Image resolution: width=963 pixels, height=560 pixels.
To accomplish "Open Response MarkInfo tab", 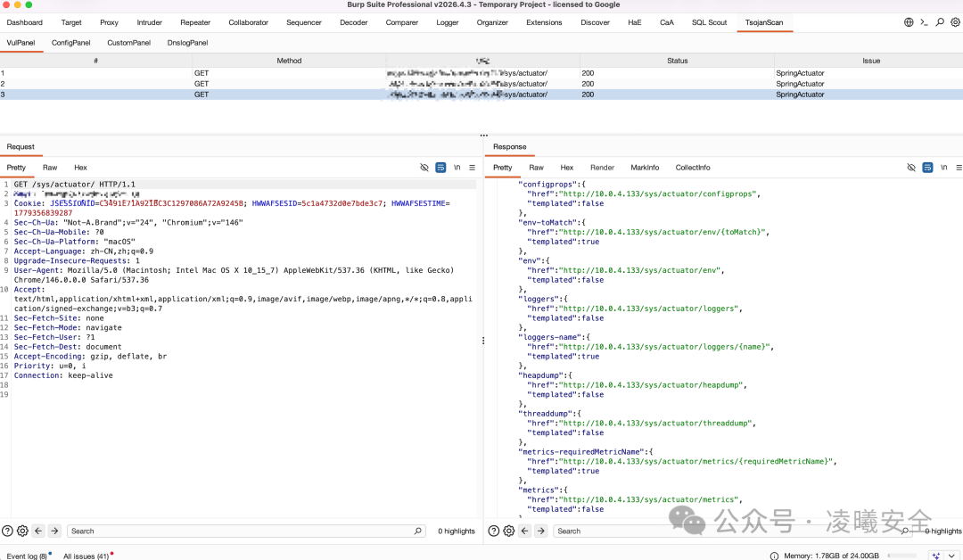I will tap(645, 168).
